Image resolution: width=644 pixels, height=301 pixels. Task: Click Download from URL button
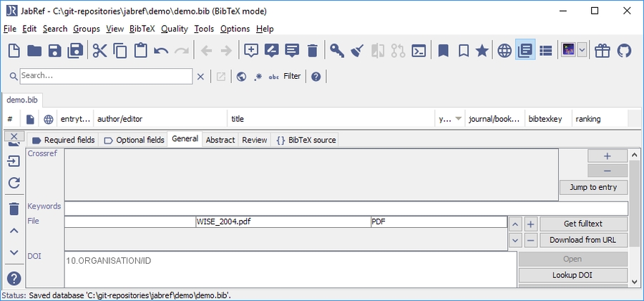pos(583,240)
